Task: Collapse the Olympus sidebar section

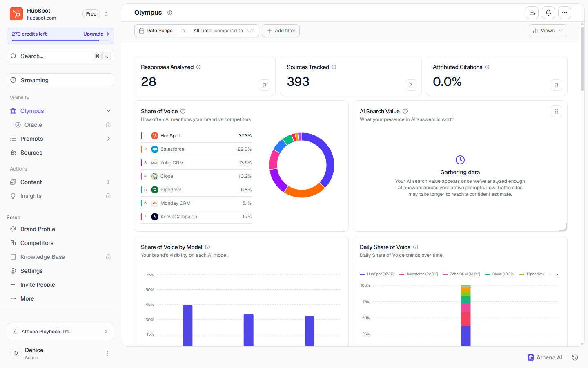Action: click(109, 111)
